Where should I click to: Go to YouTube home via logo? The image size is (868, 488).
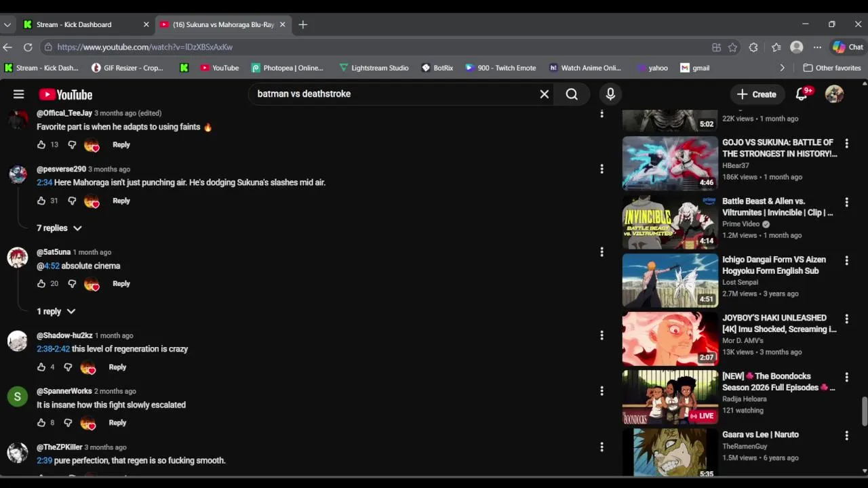(65, 95)
